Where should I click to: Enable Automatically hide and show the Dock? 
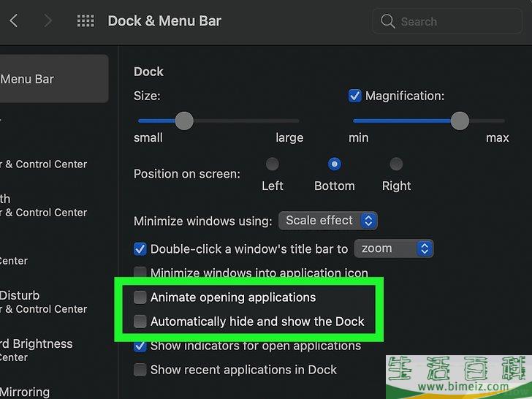pos(140,322)
